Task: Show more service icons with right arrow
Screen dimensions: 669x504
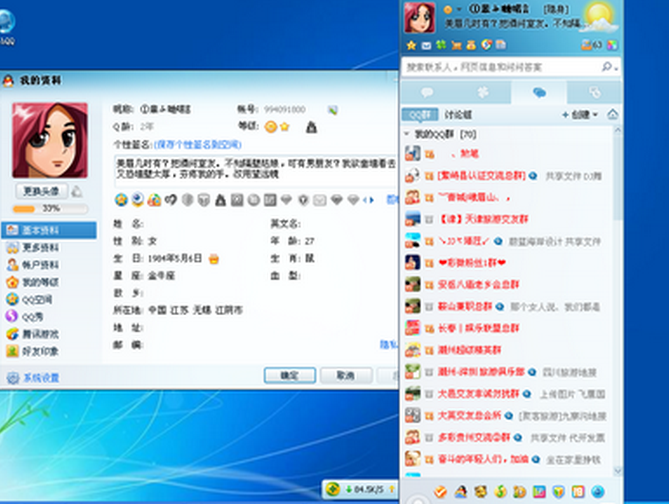Action: pyautogui.click(x=372, y=200)
